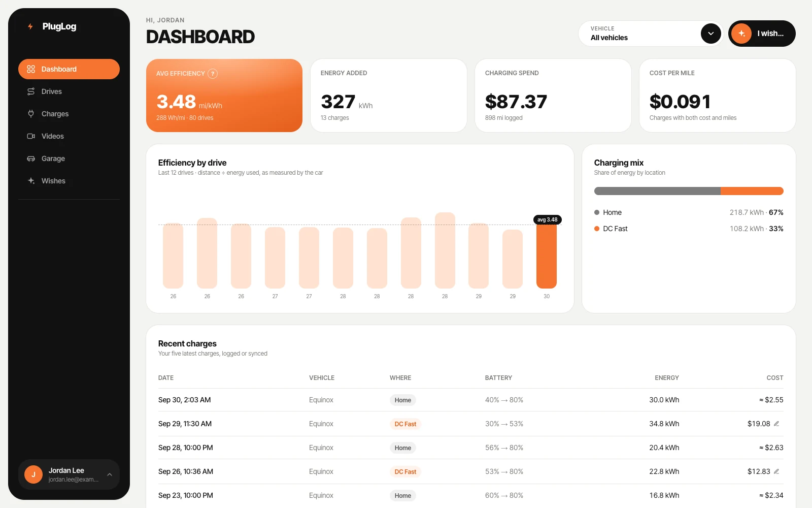Click Jordan Lee avatar circle
The image size is (812, 508).
tap(33, 474)
